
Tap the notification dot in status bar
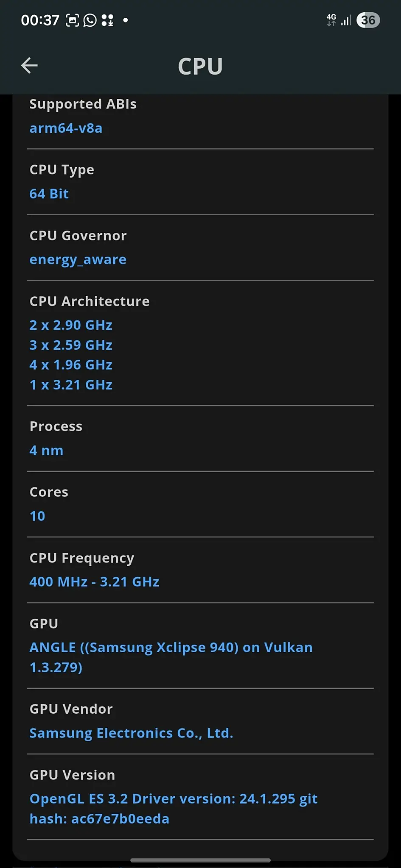click(125, 20)
